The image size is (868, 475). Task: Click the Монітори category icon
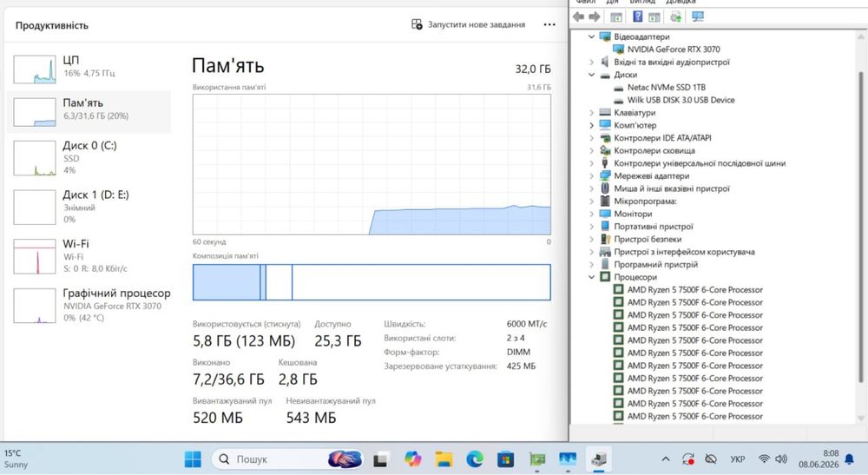point(605,214)
